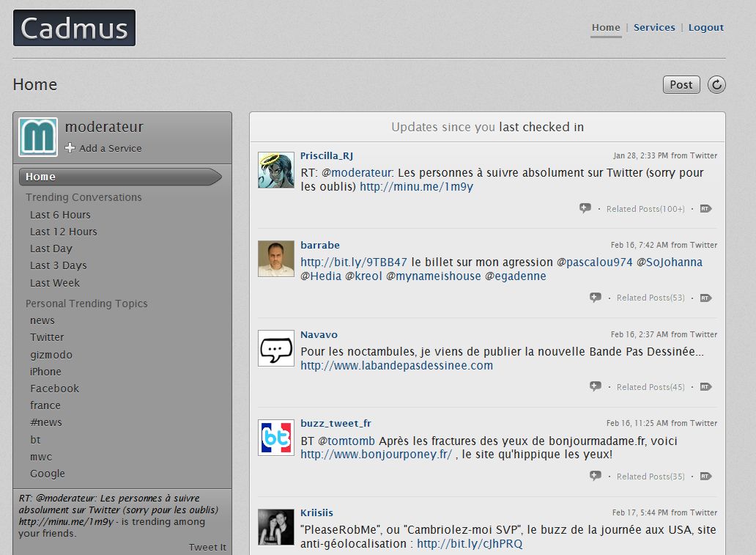Click the @pascalou974 mention

(x=595, y=262)
